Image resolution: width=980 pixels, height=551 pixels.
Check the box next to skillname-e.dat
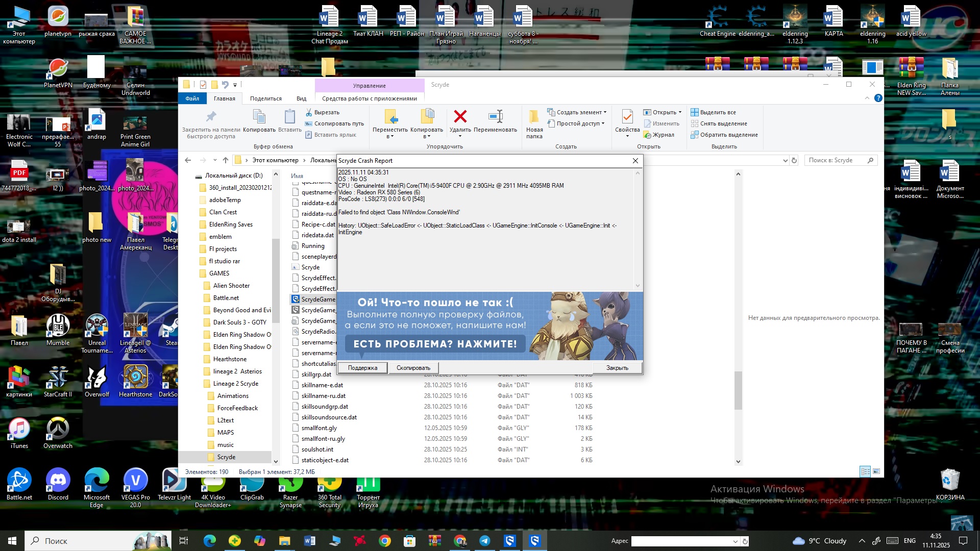pos(295,385)
